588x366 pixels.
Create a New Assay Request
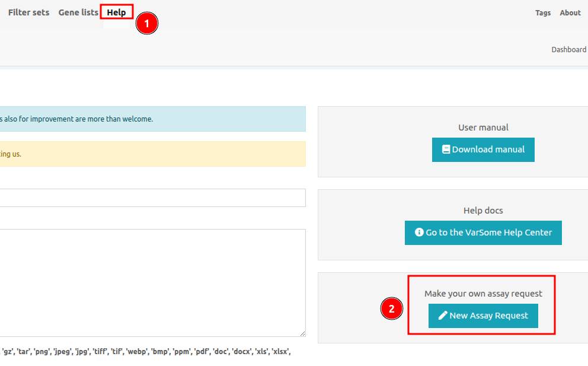point(483,316)
